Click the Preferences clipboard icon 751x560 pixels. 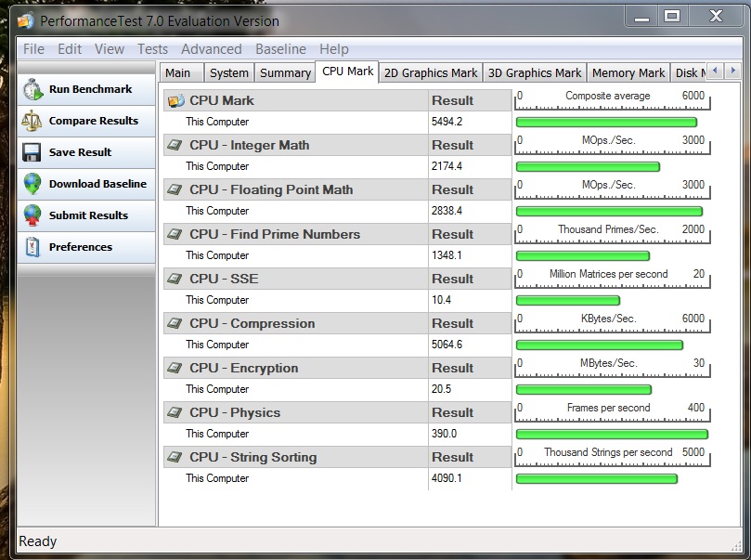click(32, 247)
